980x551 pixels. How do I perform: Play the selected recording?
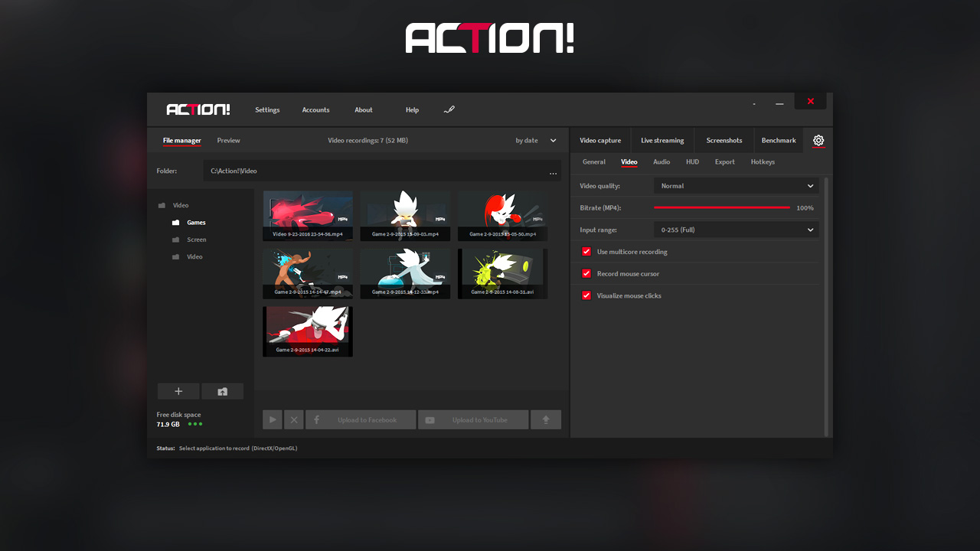273,419
